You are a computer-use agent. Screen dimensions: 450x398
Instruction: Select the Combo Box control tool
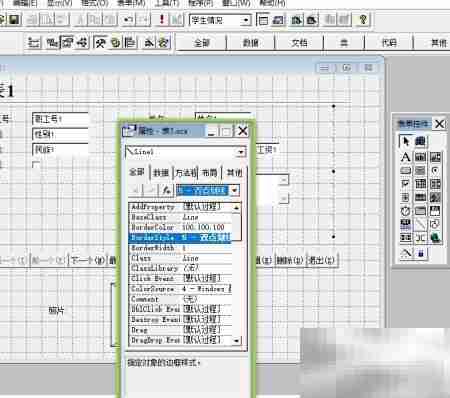420,184
